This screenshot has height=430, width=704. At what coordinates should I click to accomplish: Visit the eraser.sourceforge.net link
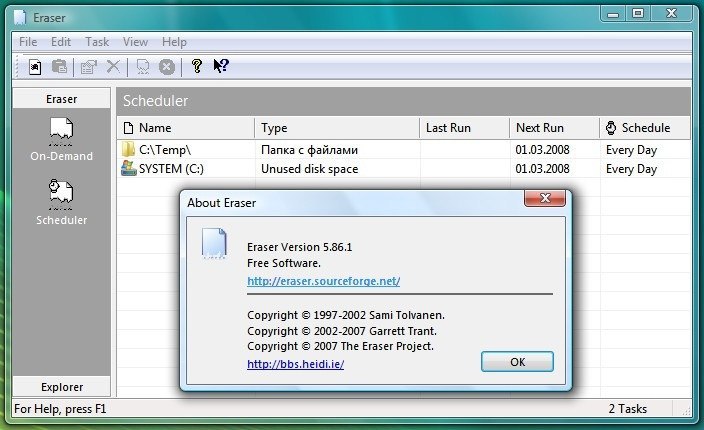323,281
